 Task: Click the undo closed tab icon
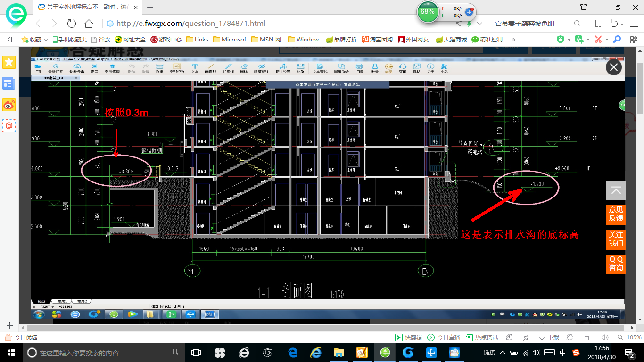[614, 24]
